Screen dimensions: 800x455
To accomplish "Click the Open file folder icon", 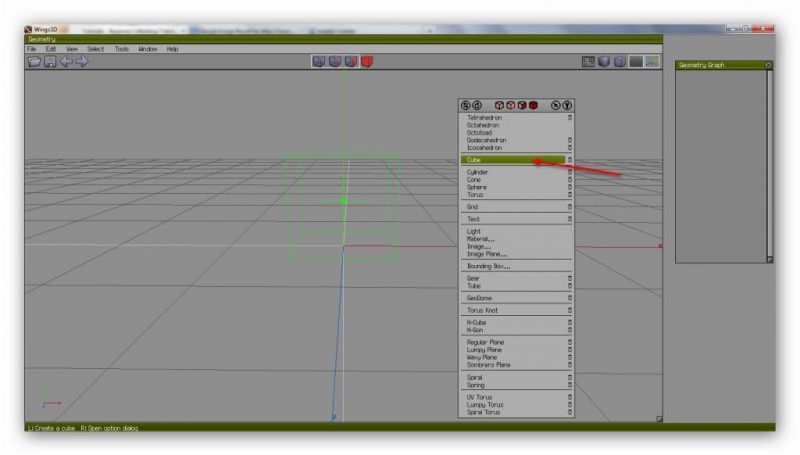I will pyautogui.click(x=35, y=62).
